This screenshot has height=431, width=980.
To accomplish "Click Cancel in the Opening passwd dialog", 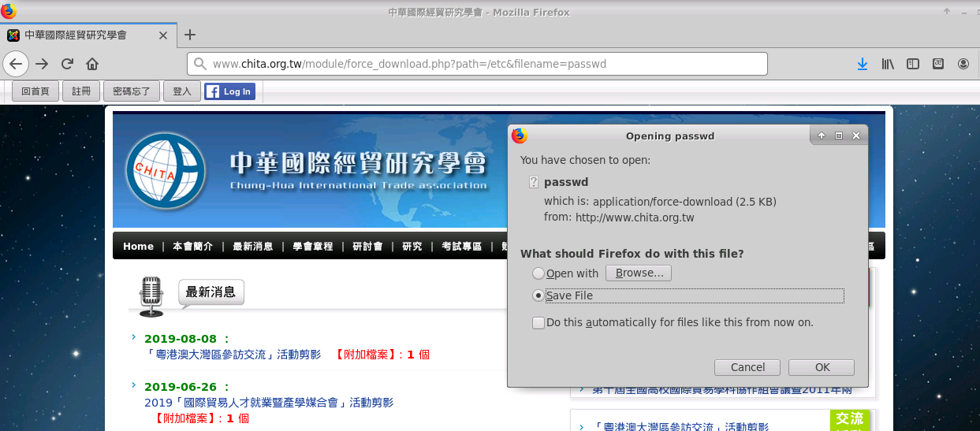I will coord(747,367).
